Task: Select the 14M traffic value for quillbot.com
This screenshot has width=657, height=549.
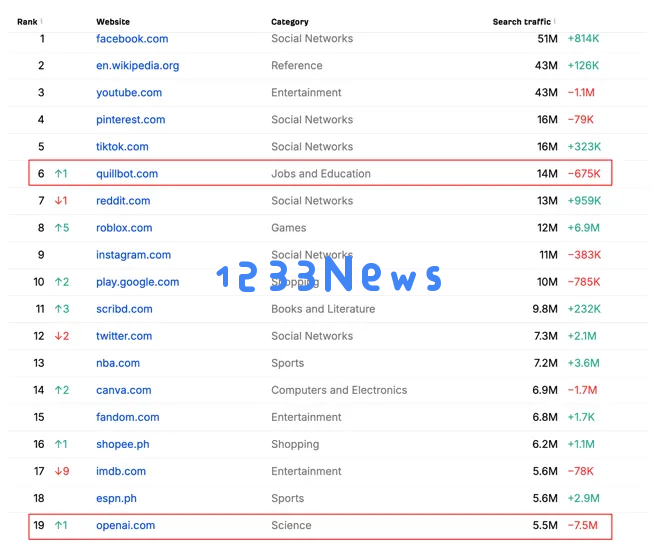Action: coord(547,174)
